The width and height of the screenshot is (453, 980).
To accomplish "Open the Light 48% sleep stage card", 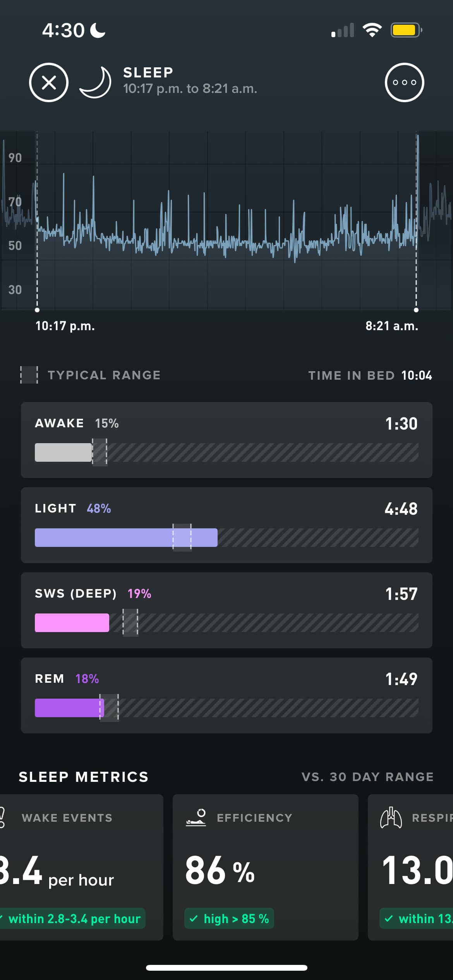I will (x=226, y=525).
